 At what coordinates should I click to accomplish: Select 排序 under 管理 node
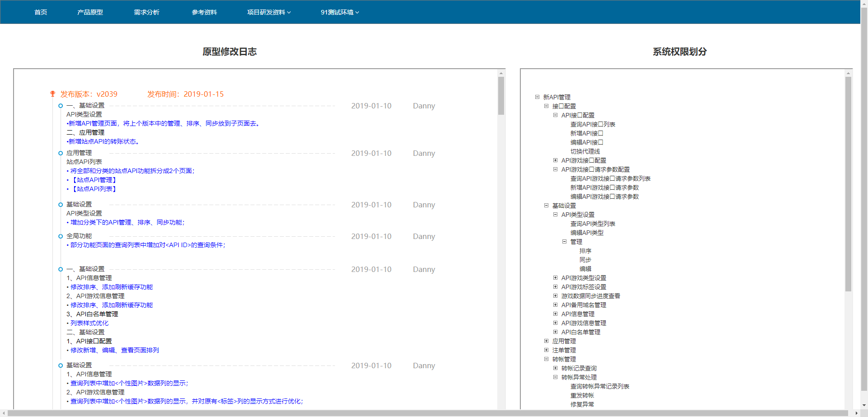point(585,251)
